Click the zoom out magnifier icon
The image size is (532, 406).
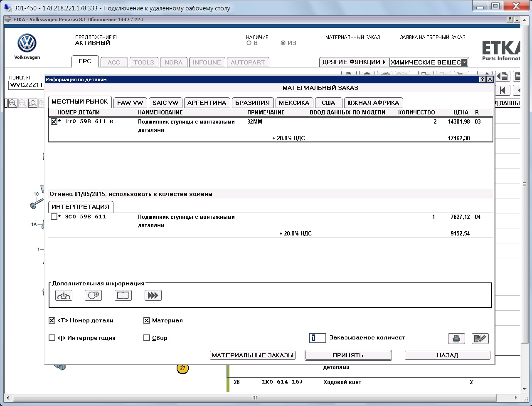pos(23,103)
